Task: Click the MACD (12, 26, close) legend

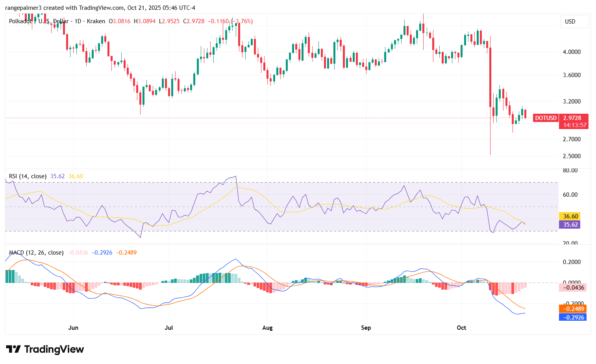Action: [x=36, y=253]
